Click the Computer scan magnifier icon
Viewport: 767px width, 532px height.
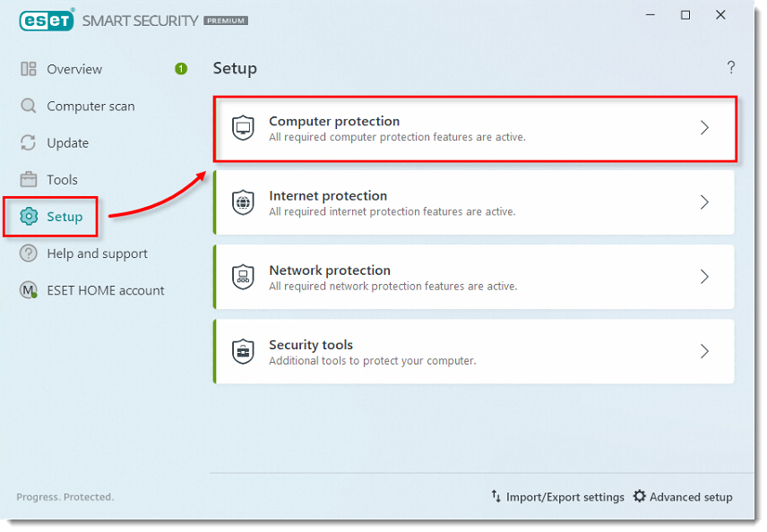click(29, 106)
